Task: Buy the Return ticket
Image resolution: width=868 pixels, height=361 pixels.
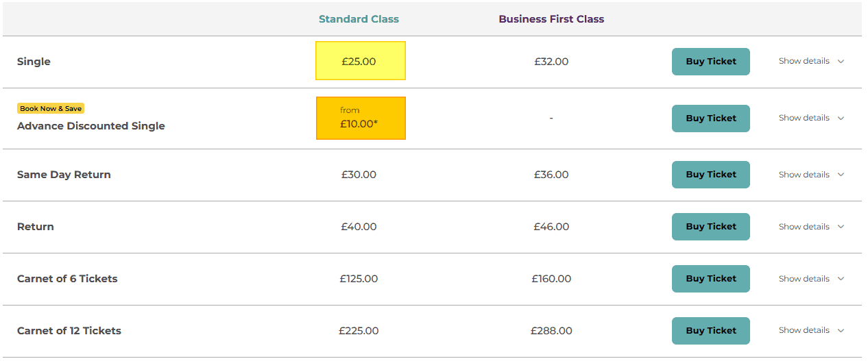Action: pyautogui.click(x=711, y=227)
